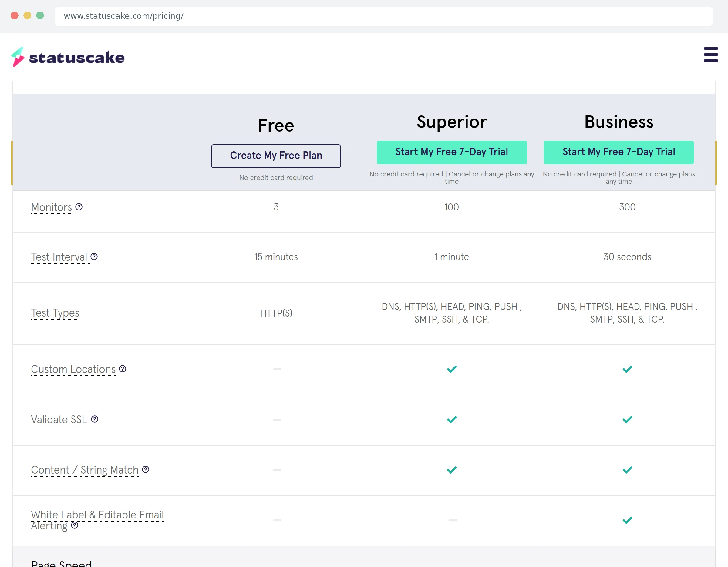Click the help icon next to Monitors
Viewport: 728px width, 567px height.
pos(79,207)
